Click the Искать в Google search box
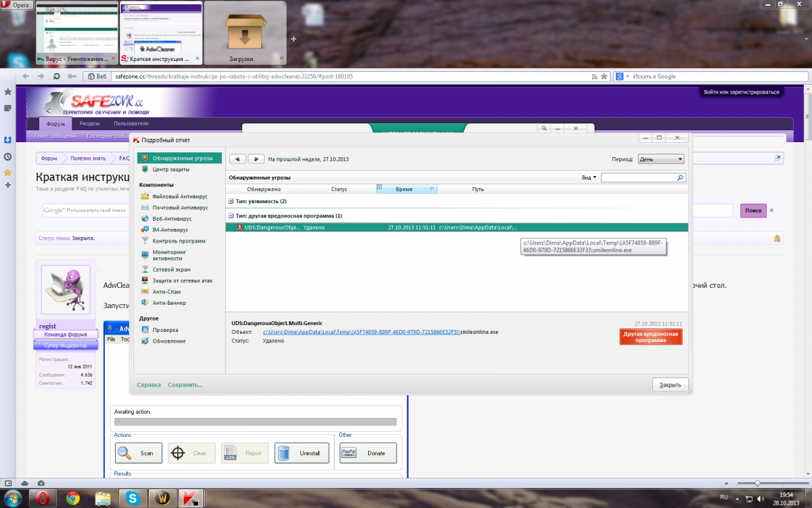Image resolution: width=812 pixels, height=508 pixels. tap(717, 77)
